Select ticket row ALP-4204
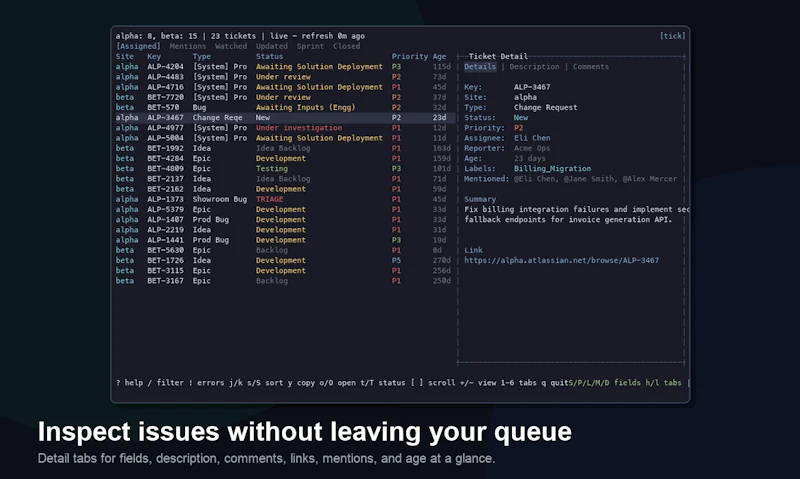800x479 pixels. click(x=284, y=67)
